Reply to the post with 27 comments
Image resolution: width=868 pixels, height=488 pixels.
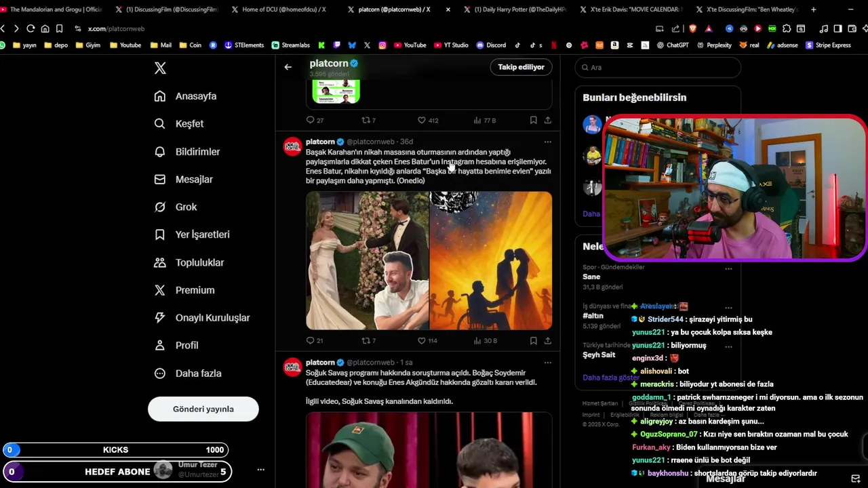pyautogui.click(x=315, y=120)
